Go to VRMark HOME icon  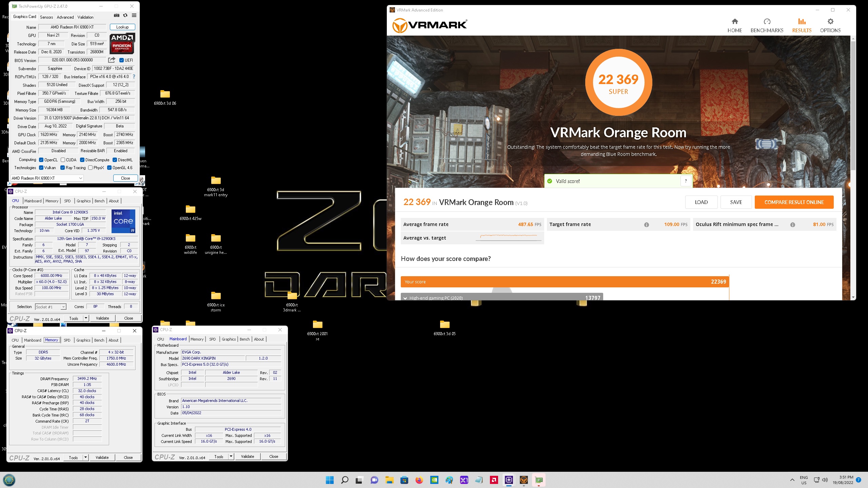point(735,22)
